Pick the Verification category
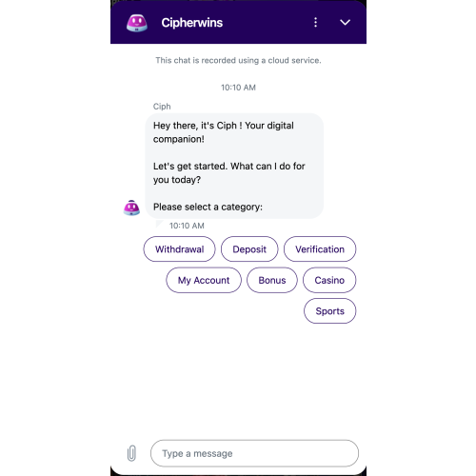 320,249
